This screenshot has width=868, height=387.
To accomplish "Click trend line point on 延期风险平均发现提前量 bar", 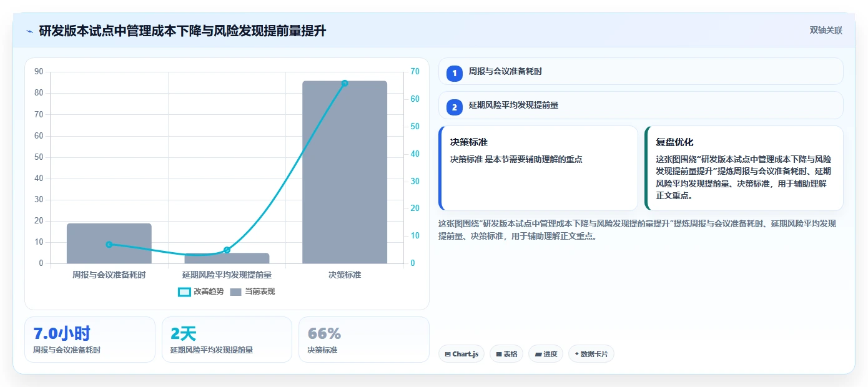I will click(x=227, y=250).
